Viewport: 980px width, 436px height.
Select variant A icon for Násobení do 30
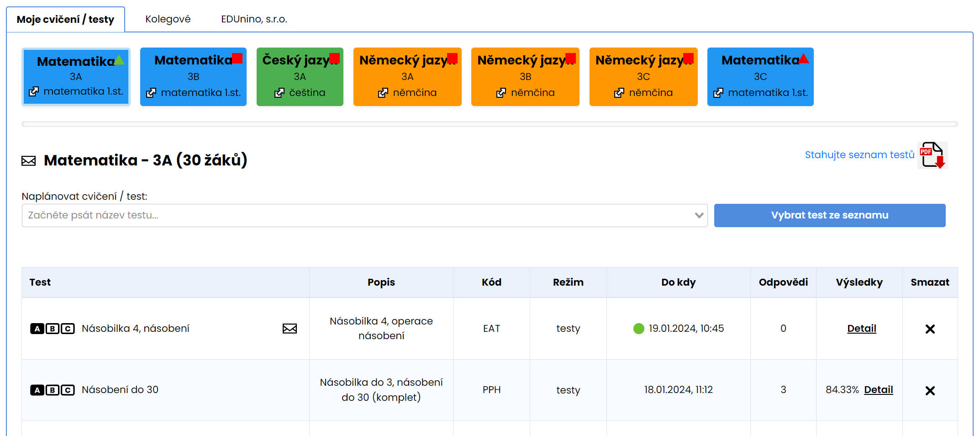tap(37, 390)
